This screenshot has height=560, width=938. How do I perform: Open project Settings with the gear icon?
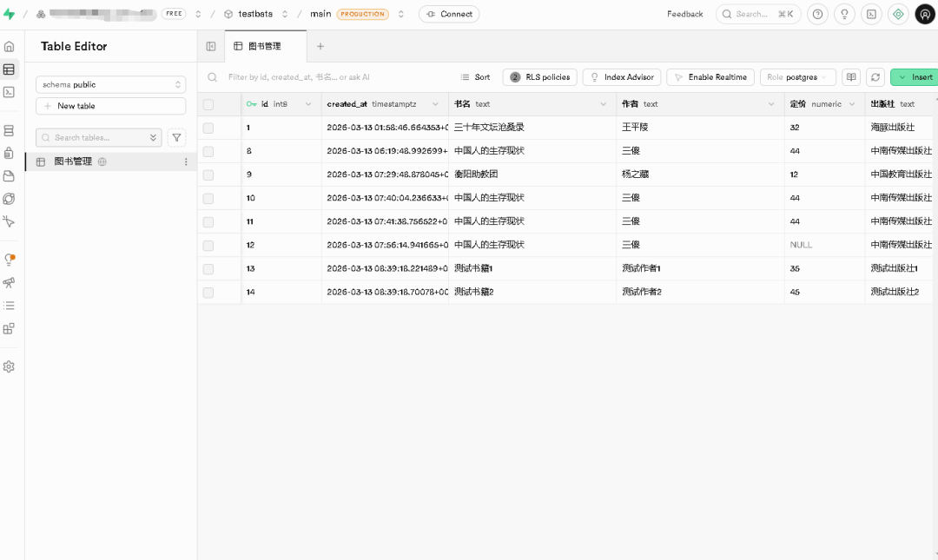pyautogui.click(x=9, y=366)
